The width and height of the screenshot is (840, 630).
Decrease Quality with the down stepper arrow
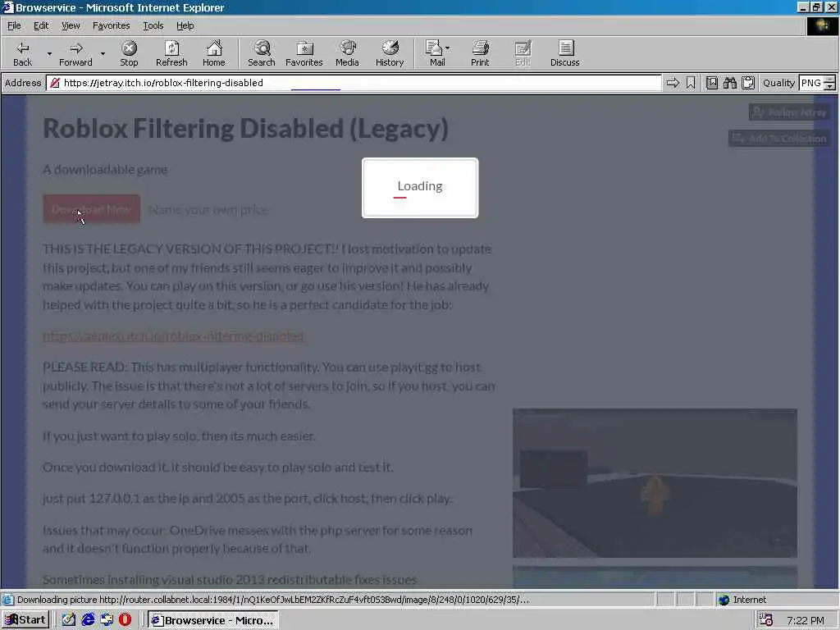tap(829, 86)
